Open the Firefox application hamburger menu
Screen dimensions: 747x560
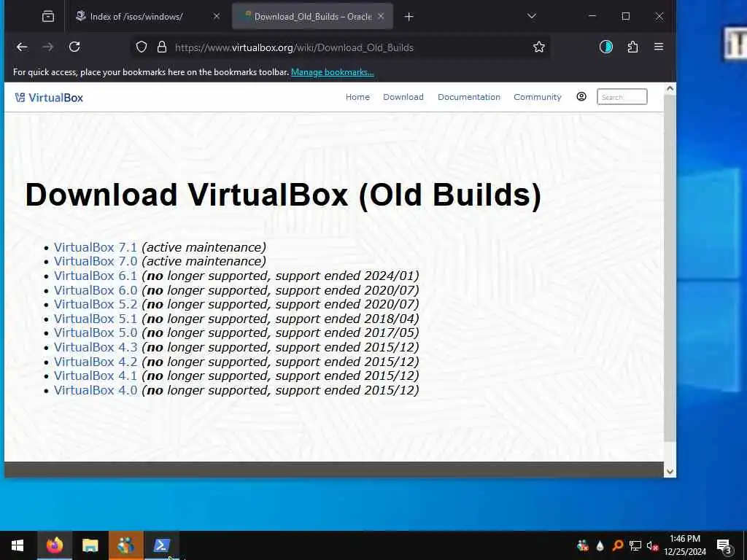(659, 47)
